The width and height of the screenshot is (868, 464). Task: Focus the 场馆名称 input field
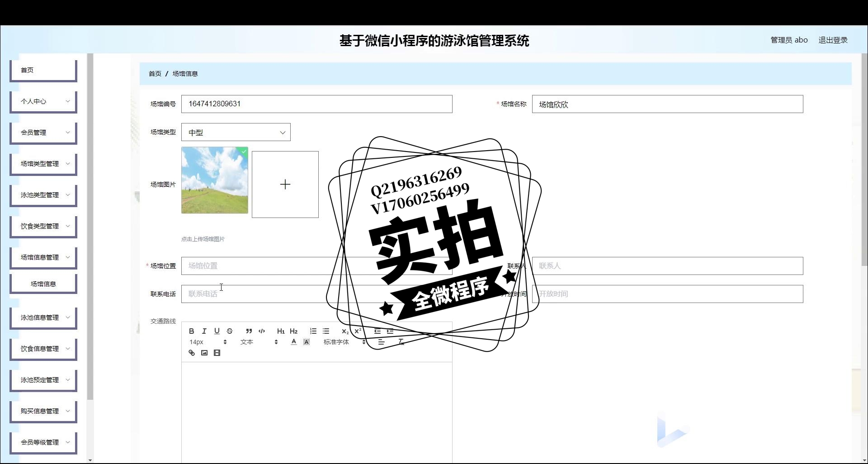(x=668, y=104)
